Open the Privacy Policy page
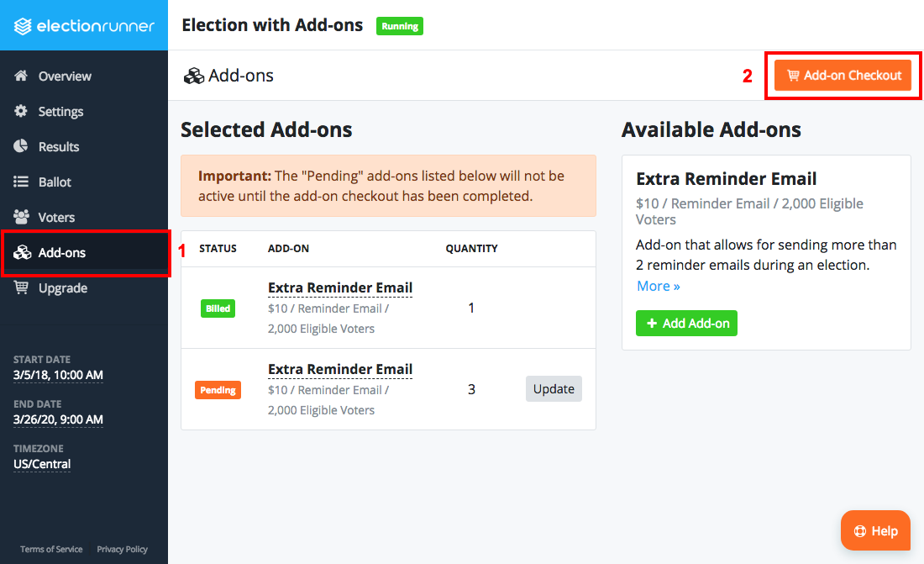Image resolution: width=924 pixels, height=564 pixels. (x=122, y=549)
